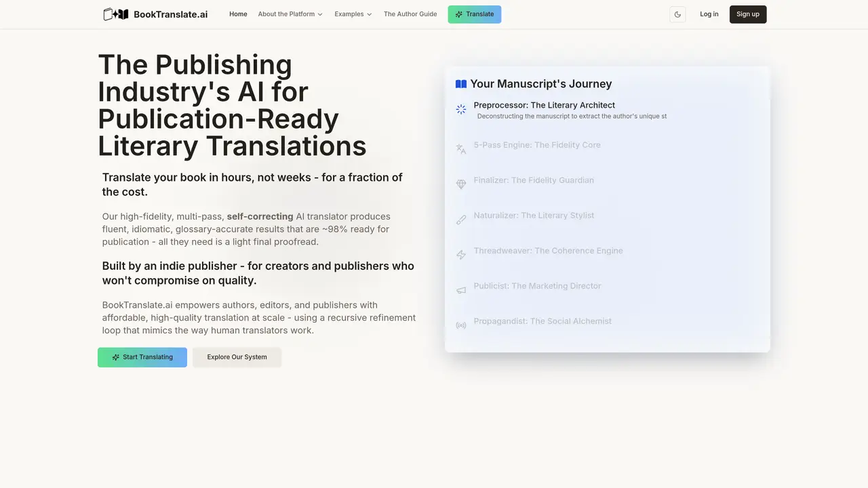This screenshot has height=488, width=868.
Task: Click the BookTranslate.ai logo icon
Action: pos(115,14)
